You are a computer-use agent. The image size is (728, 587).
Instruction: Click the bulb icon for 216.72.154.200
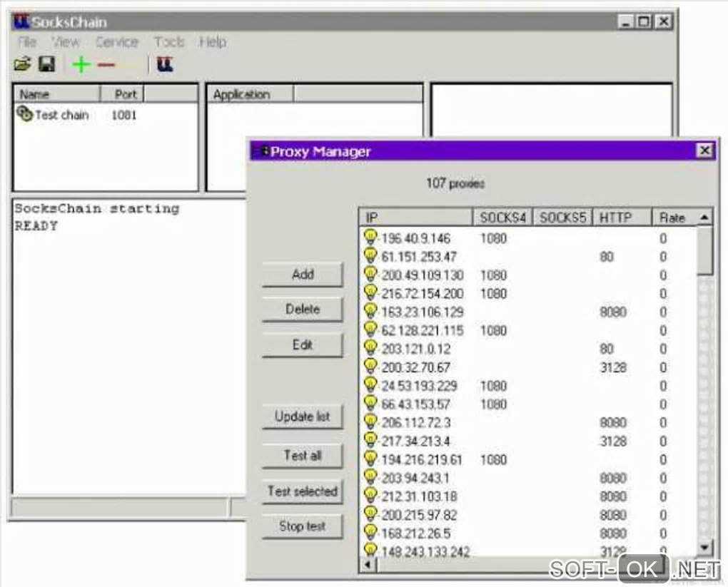(370, 292)
